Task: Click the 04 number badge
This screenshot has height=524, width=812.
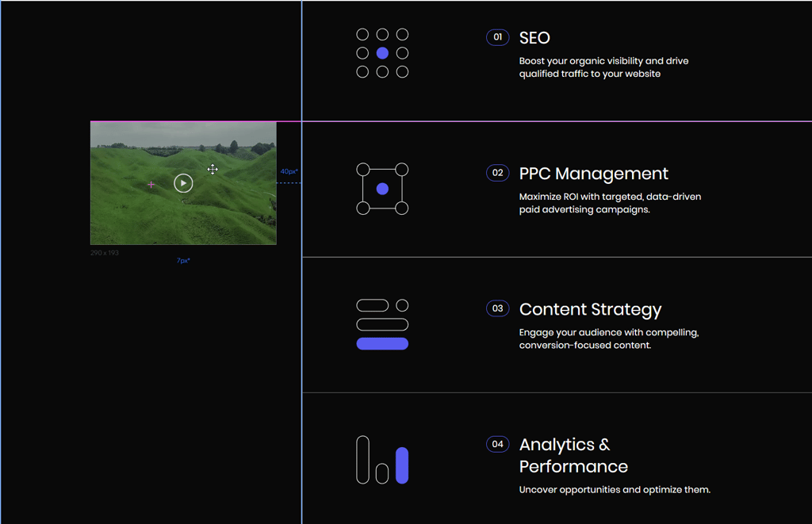Action: [x=498, y=444]
